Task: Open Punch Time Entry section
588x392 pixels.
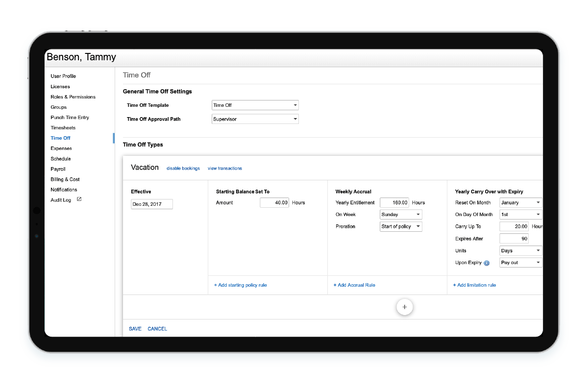Action: tap(70, 118)
